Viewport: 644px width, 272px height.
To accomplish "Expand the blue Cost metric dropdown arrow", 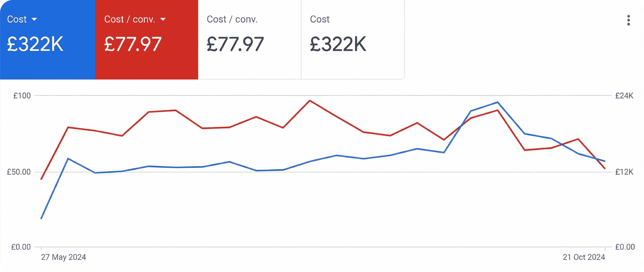I will 35,19.
